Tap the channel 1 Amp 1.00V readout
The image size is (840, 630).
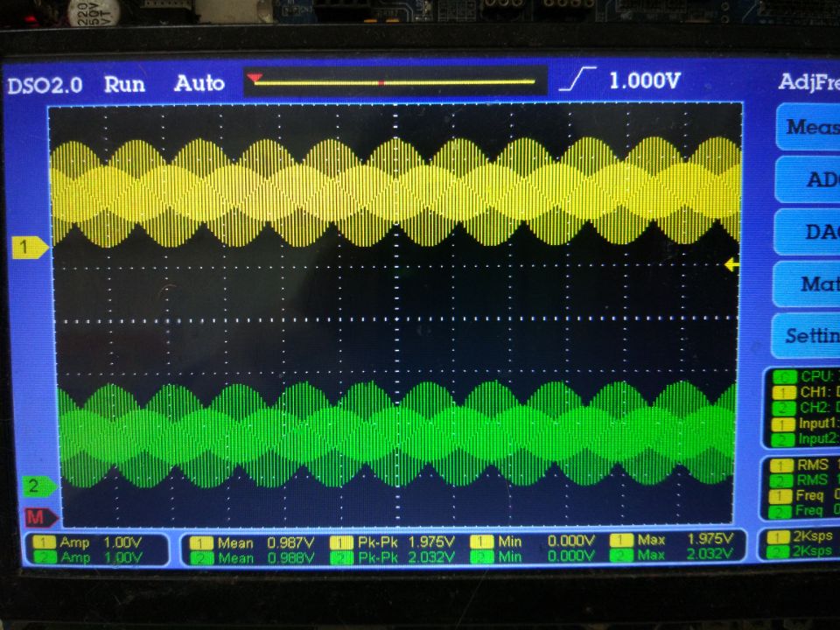87,542
